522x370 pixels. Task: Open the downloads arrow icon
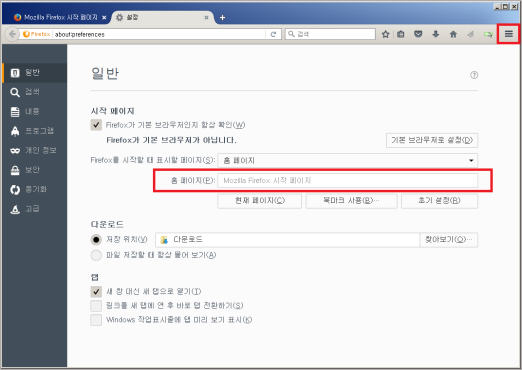(x=435, y=34)
